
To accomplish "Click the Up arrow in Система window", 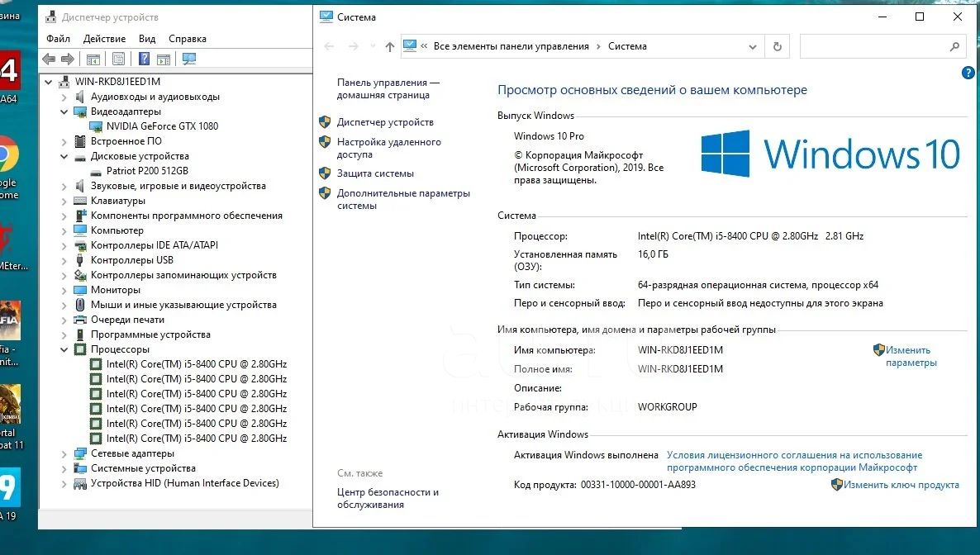I will [390, 46].
